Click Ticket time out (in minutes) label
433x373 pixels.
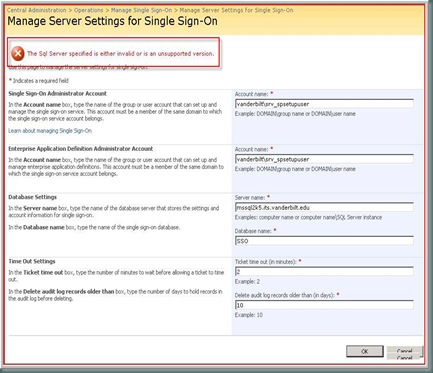[x=268, y=262]
